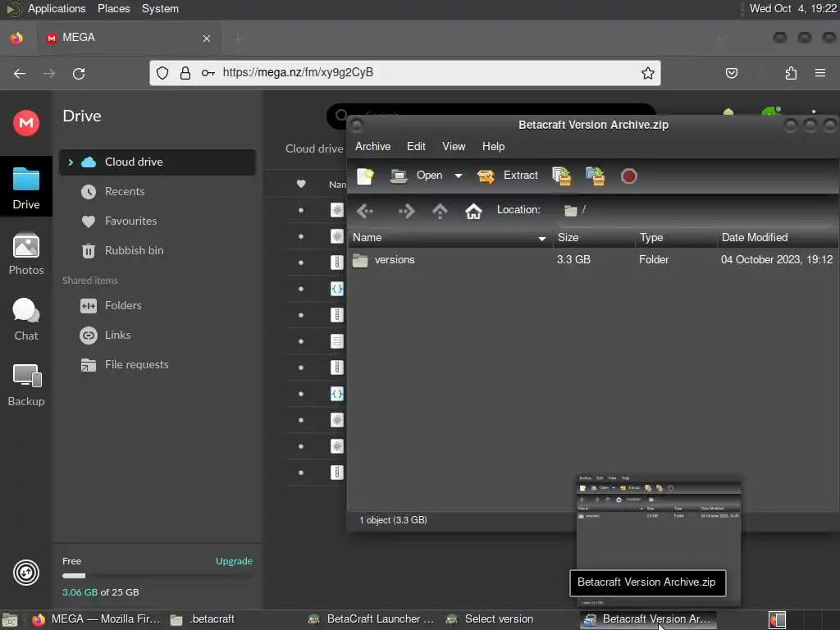Click the MEGA storage usage bar
This screenshot has width=840, height=630.
click(x=157, y=576)
